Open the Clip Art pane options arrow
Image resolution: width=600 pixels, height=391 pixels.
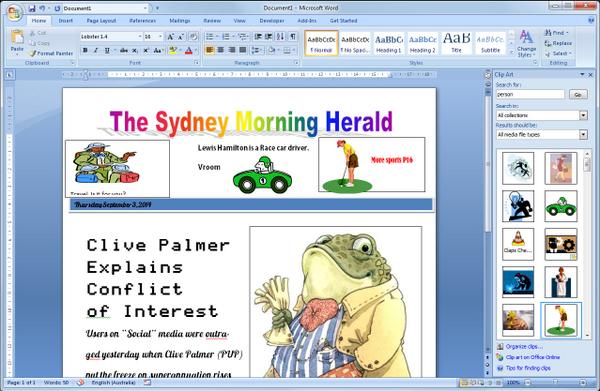(582, 75)
